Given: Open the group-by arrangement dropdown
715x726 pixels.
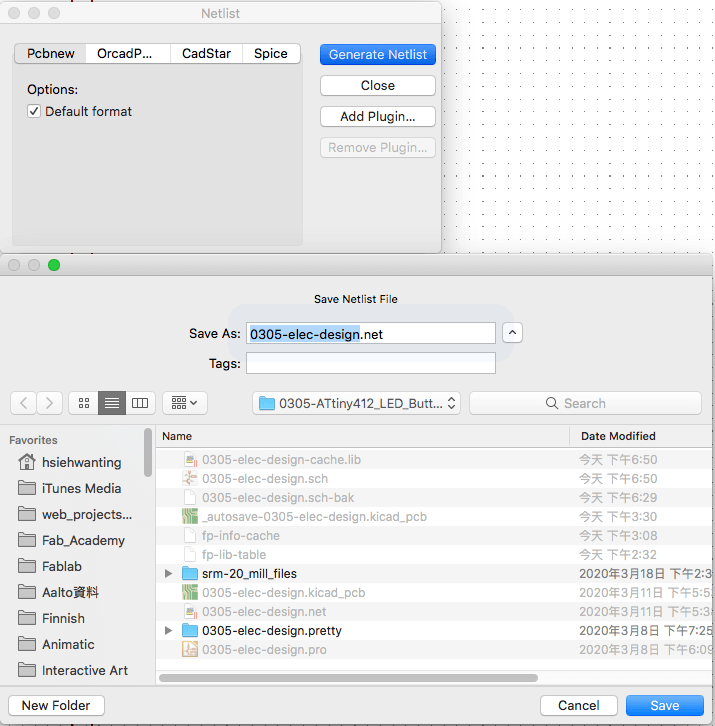Looking at the screenshot, I should click(x=185, y=403).
